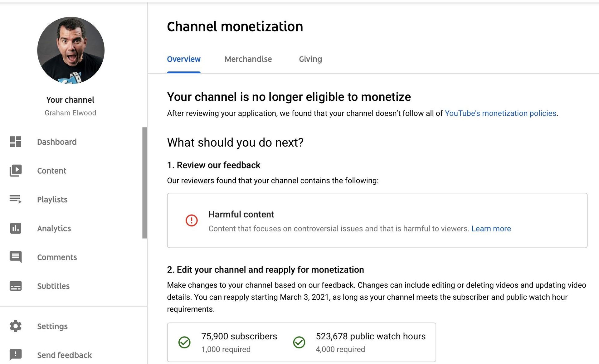The image size is (599, 364).
Task: Go to Dashboard in the sidebar
Action: [57, 142]
